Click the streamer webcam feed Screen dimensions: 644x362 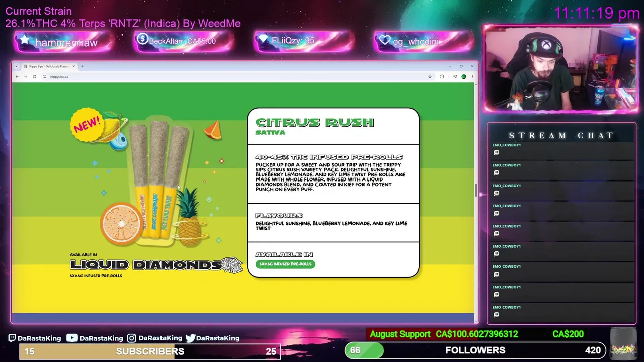(x=560, y=69)
